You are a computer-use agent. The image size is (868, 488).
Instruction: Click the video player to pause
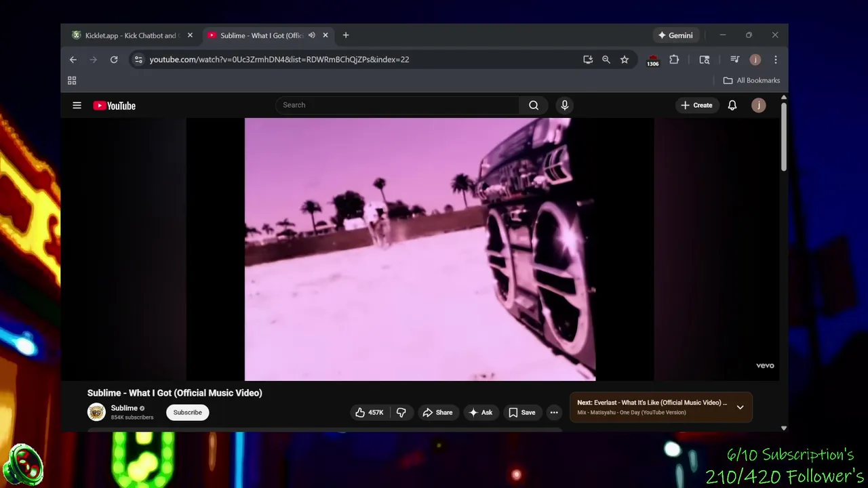[x=420, y=249]
